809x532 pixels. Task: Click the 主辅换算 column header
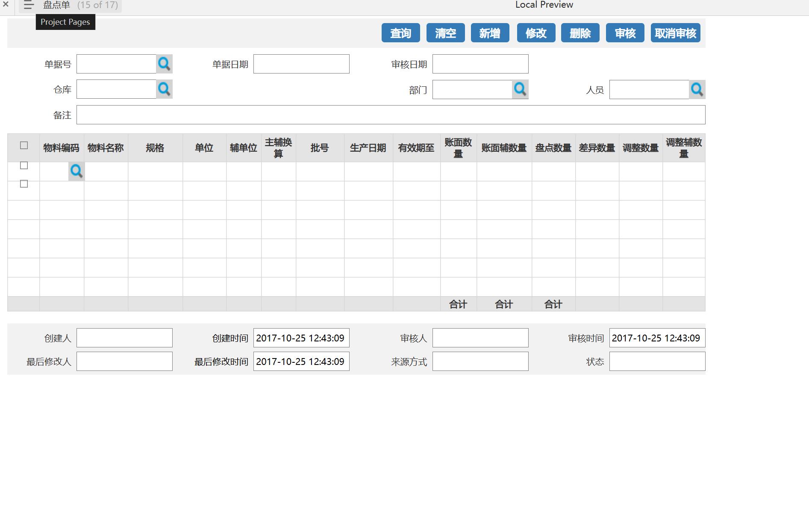(x=279, y=148)
